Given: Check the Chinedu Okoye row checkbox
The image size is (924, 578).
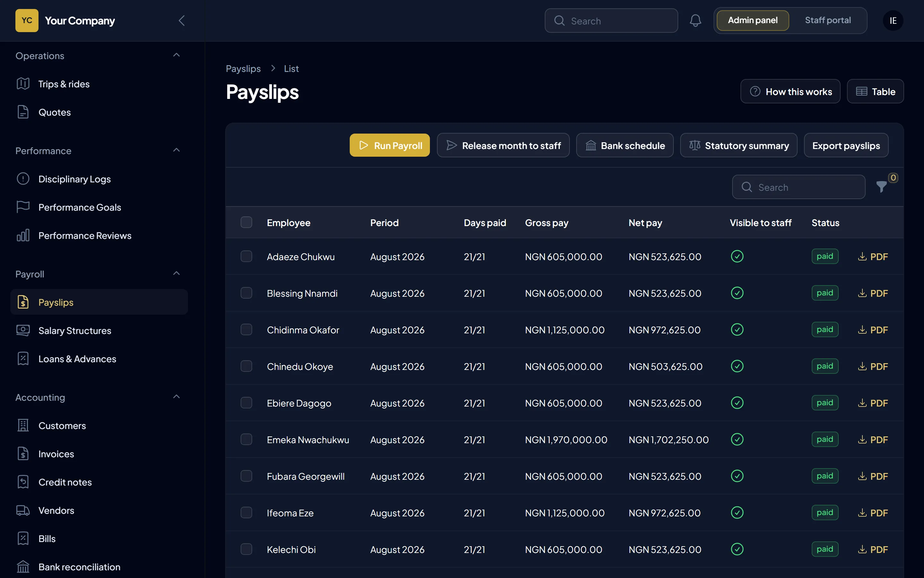Looking at the screenshot, I should (246, 366).
